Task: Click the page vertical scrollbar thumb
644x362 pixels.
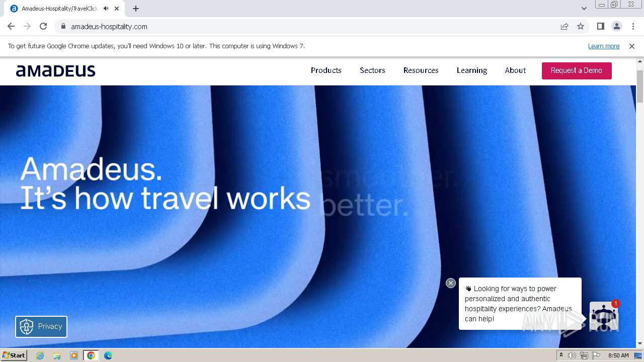Action: click(x=640, y=87)
